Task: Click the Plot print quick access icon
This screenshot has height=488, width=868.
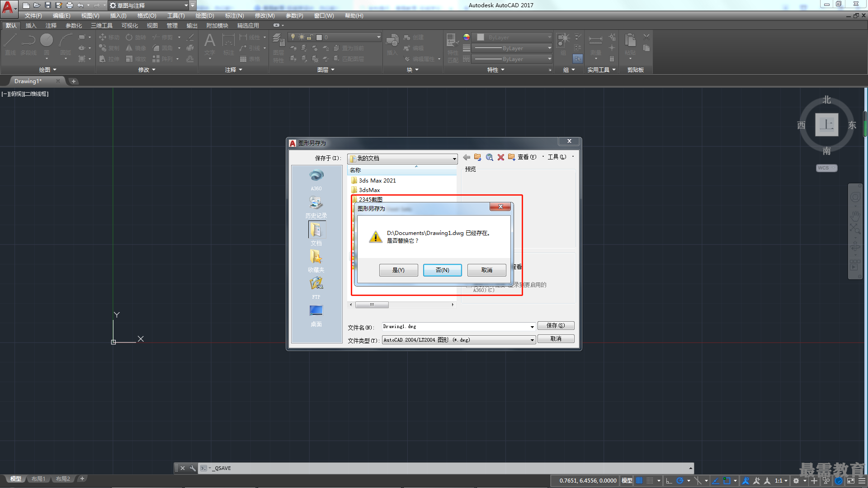Action: coord(69,5)
